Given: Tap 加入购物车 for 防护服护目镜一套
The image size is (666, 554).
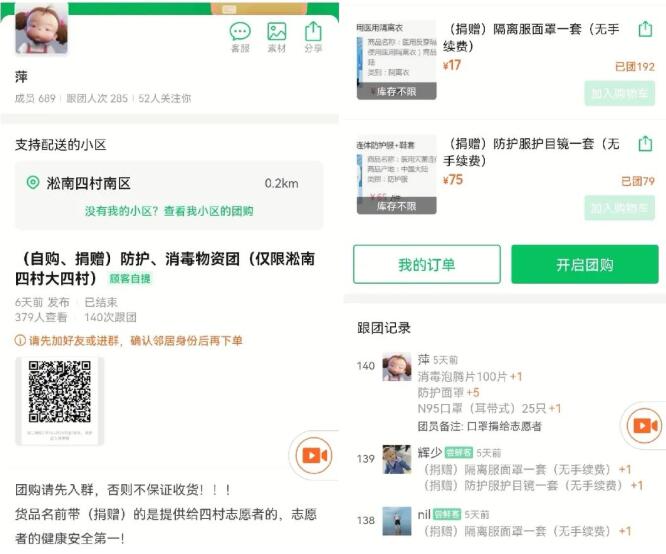Looking at the screenshot, I should 619,207.
